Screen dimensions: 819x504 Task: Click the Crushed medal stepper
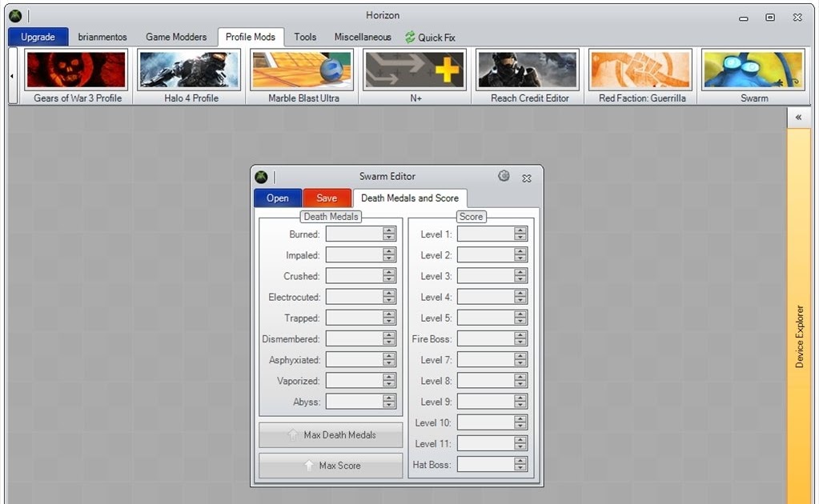(x=389, y=276)
